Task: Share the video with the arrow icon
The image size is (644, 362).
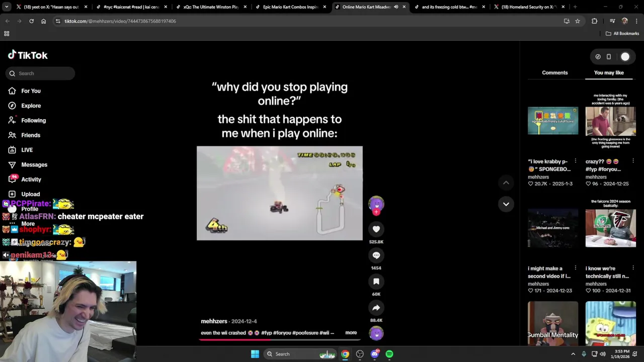Action: 376,308
